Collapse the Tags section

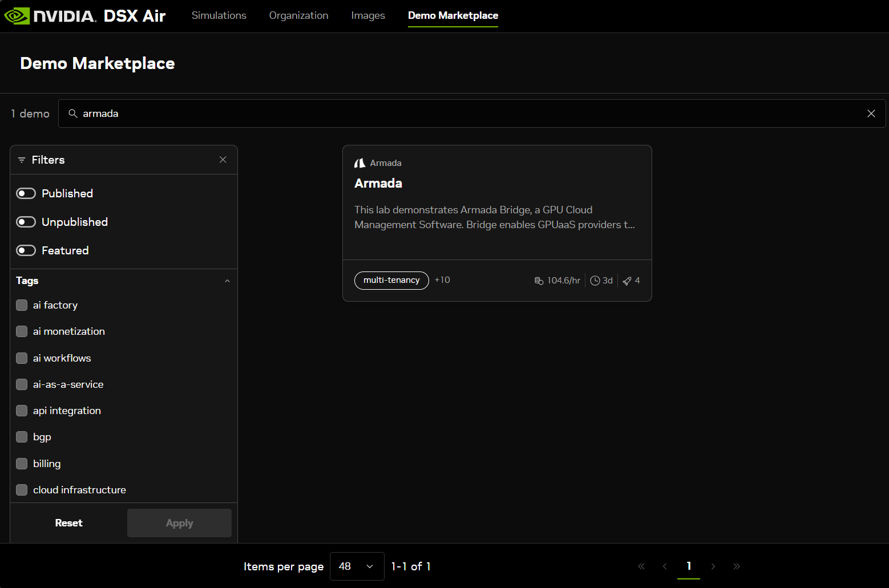(227, 281)
